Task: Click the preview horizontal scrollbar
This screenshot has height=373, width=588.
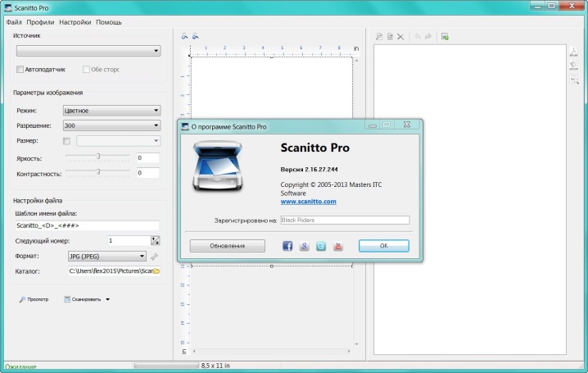Action: pyautogui.click(x=272, y=351)
